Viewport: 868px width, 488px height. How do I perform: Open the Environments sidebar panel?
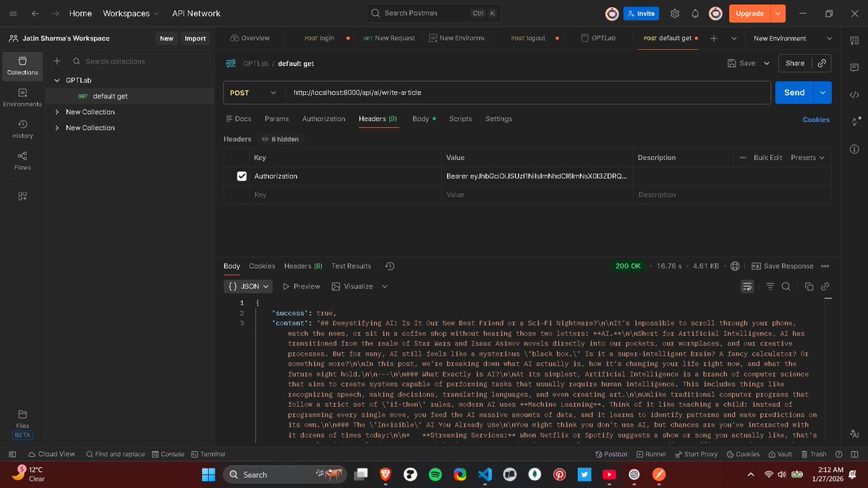point(22,98)
